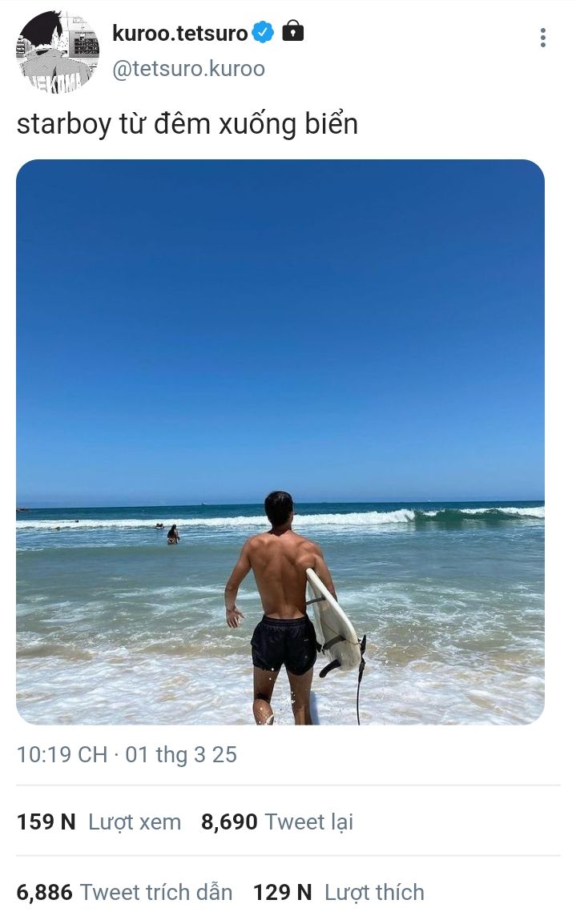View the 159 N Lượt xem count
Screen dimensions: 576x924
coord(99,822)
